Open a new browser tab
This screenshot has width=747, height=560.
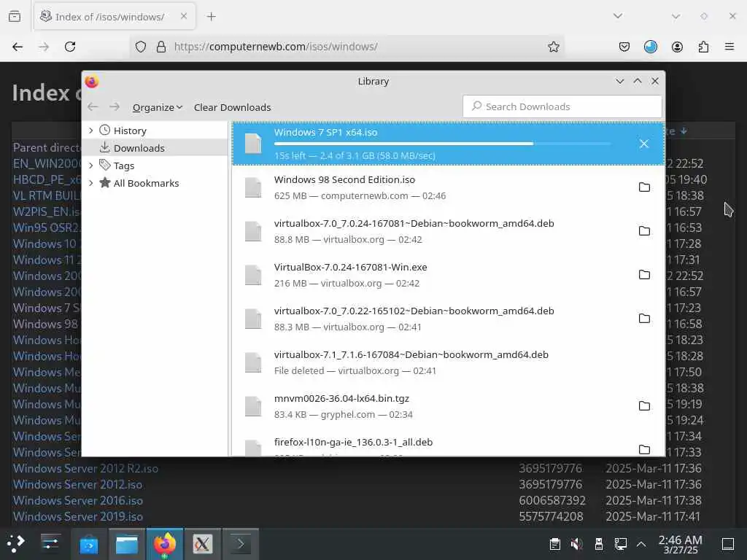212,17
